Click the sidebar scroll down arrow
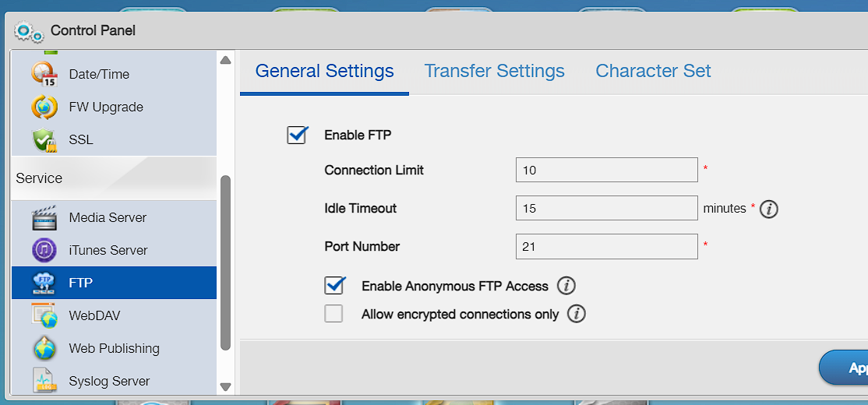This screenshot has width=868, height=405. click(225, 387)
